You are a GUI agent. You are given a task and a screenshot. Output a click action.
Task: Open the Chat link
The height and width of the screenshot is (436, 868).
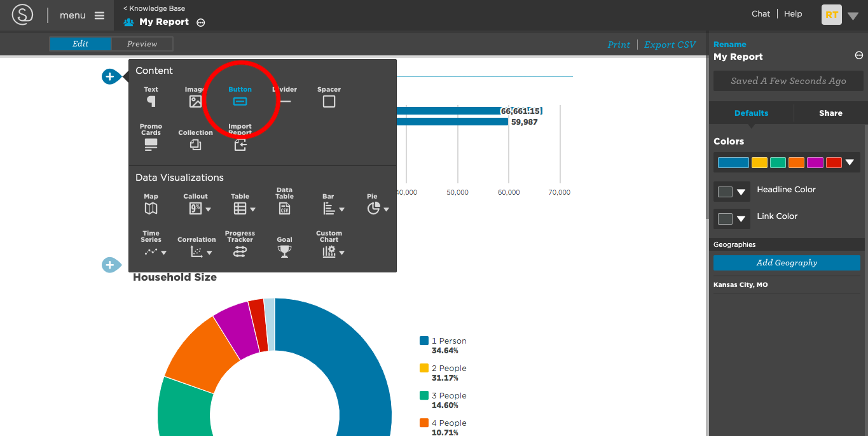coord(761,14)
